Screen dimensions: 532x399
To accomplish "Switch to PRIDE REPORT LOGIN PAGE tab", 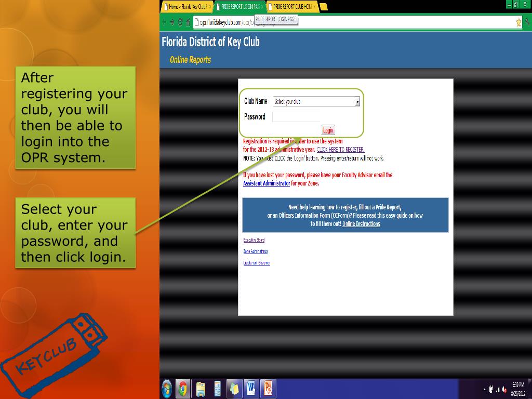I will coord(240,6).
